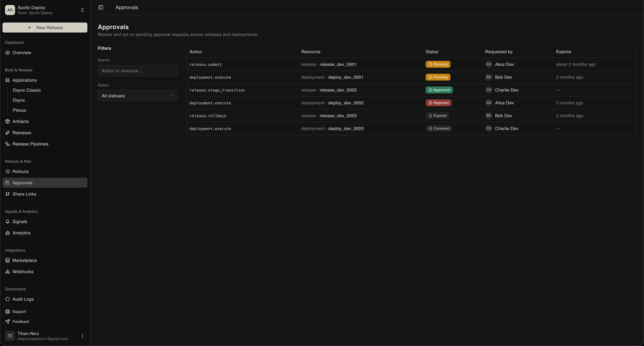Open release.stage_transition approval row
This screenshot has width=644, height=346.
[x=411, y=90]
